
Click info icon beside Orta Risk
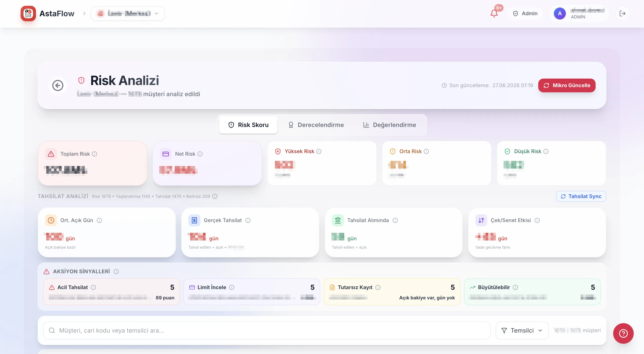coord(426,151)
